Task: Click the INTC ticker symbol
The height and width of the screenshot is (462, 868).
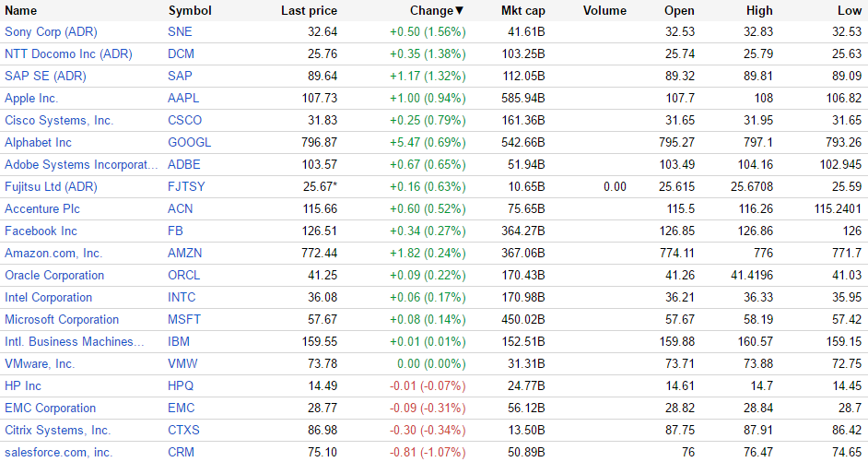Action: [182, 297]
